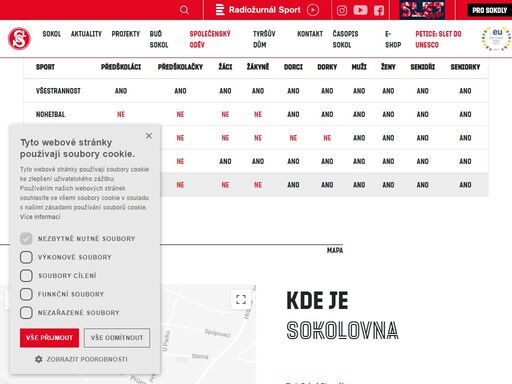Open the Projekty menu item
This screenshot has width=512, height=384.
coord(126,34)
